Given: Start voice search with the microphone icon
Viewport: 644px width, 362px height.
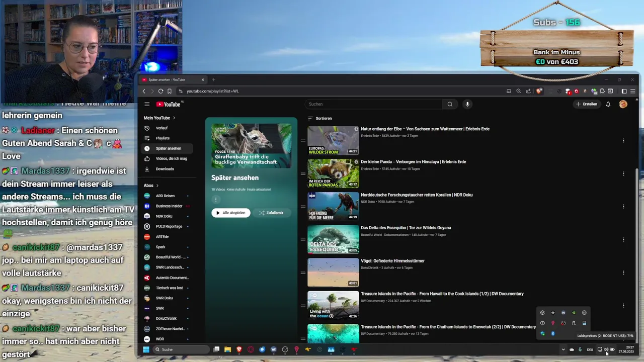Looking at the screenshot, I should pyautogui.click(x=467, y=104).
